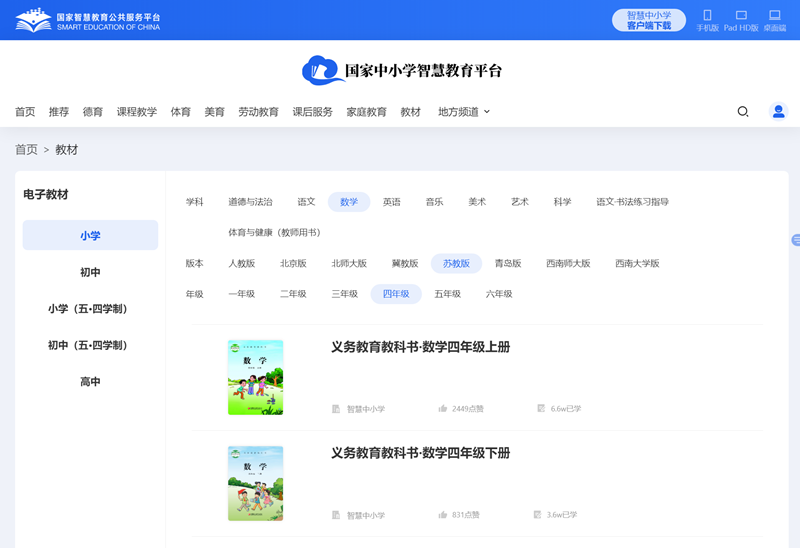Choose the 冀教版 edition

coord(405,263)
